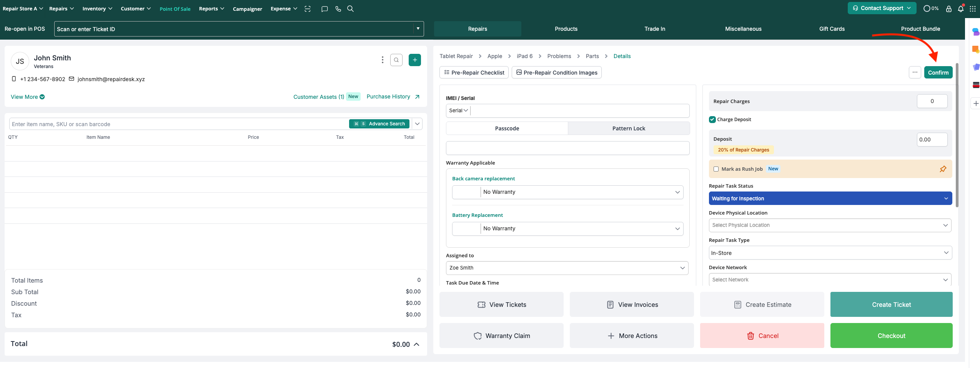Click the Confirm button
The image size is (980, 368).
pyautogui.click(x=938, y=73)
